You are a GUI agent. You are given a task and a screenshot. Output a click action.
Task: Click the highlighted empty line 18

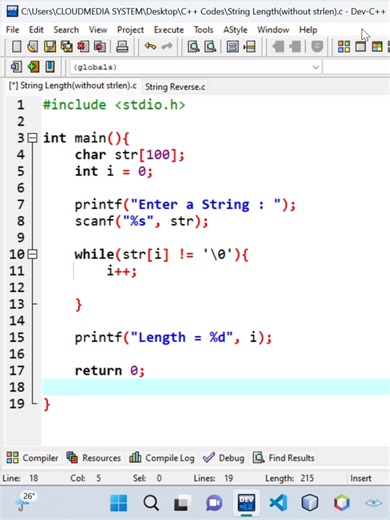pos(216,387)
